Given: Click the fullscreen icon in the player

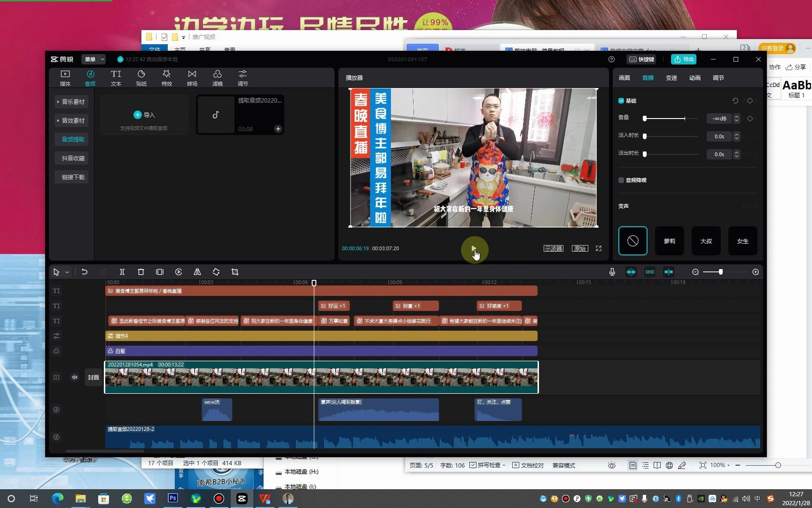Looking at the screenshot, I should click(599, 248).
